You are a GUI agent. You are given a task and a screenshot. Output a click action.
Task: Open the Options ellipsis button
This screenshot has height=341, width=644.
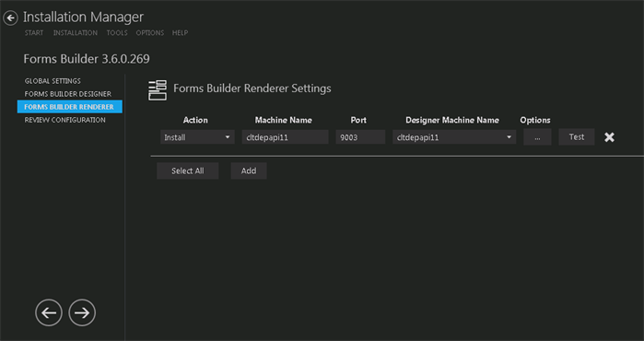537,137
